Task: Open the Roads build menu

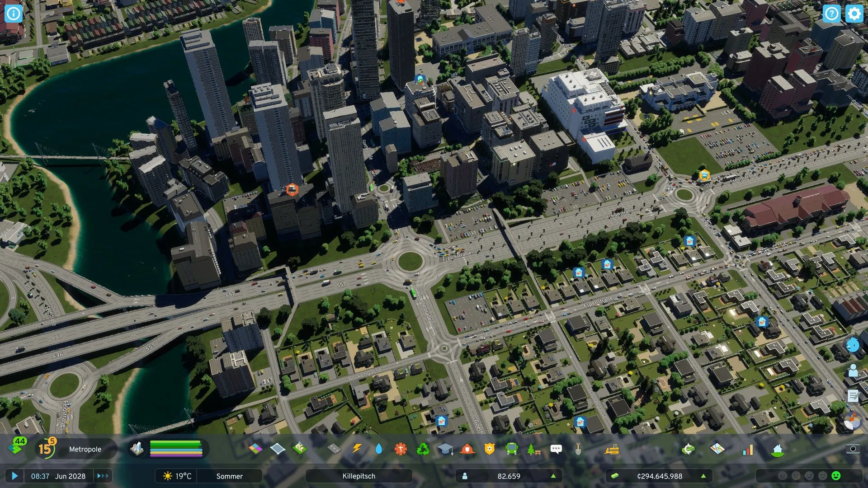Action: coord(334,449)
